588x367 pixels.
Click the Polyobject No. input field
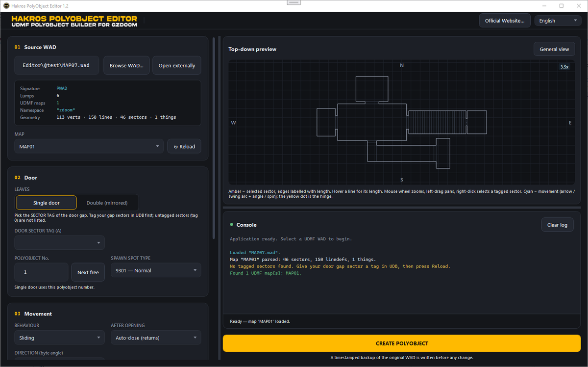tap(42, 272)
